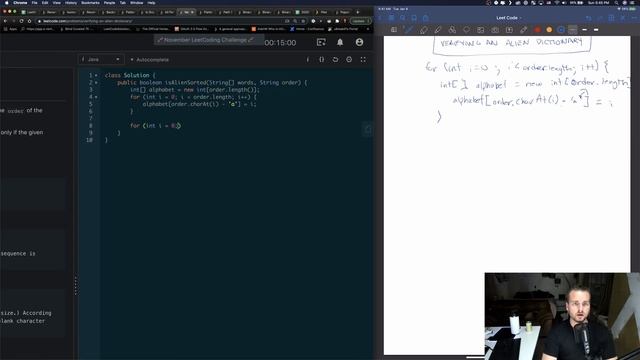Click the webcam video thumbnail
The width and height of the screenshot is (640, 360).
point(562,316)
